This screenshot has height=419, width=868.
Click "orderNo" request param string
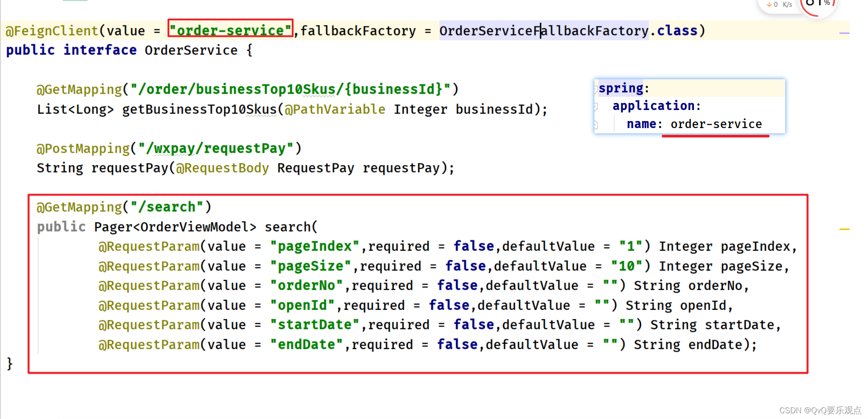coord(307,286)
